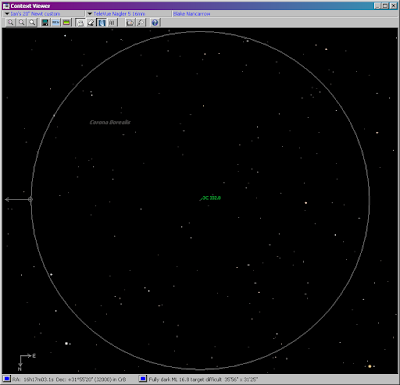
Task: Click the key/search icon next to help
Action: pyautogui.click(x=141, y=22)
